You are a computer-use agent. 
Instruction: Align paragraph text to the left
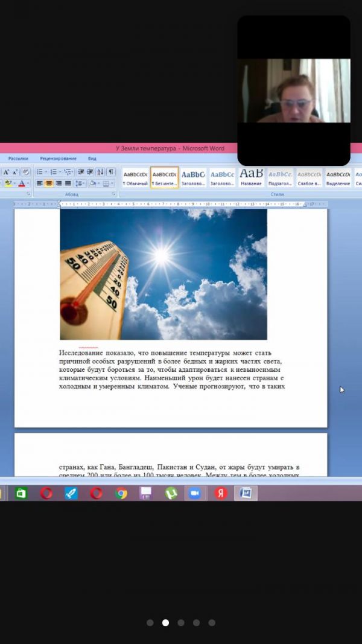point(39,183)
